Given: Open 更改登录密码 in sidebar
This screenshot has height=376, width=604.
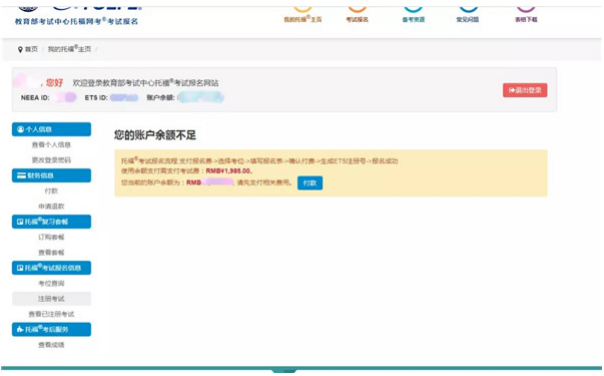Looking at the screenshot, I should (x=51, y=160).
